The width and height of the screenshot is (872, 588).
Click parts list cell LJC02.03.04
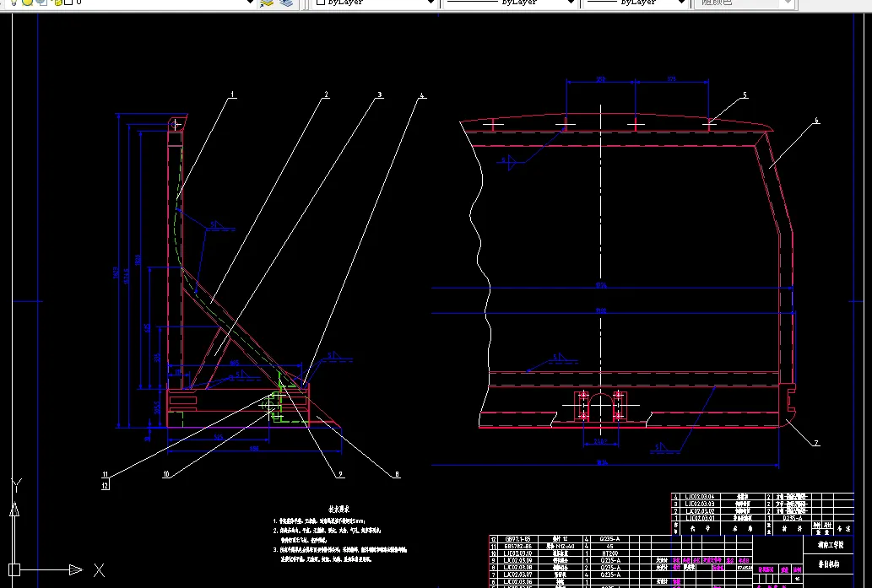(700, 496)
